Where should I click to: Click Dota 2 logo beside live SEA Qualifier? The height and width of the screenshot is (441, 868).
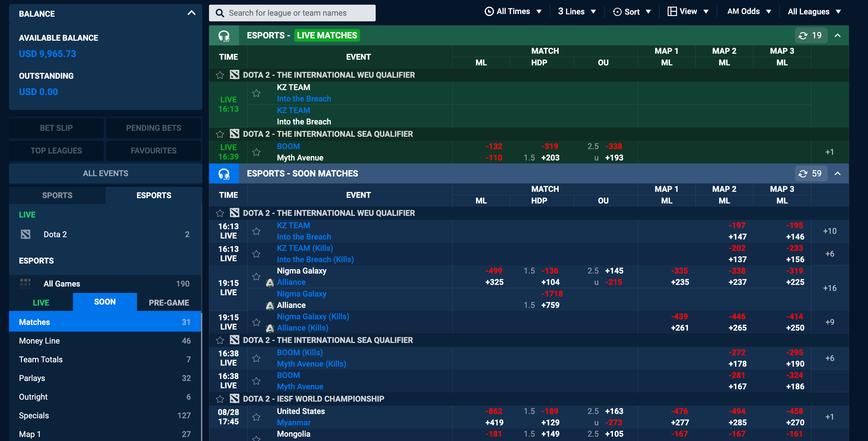coord(235,134)
